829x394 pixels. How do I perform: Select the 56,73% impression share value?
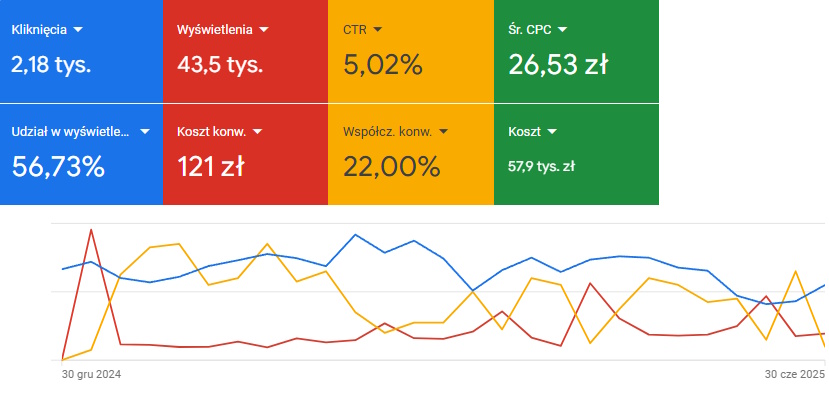click(58, 167)
